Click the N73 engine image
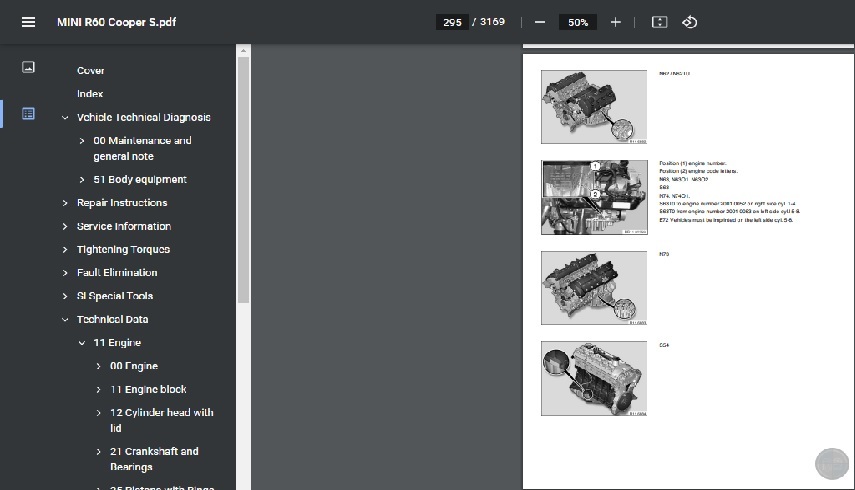This screenshot has width=855, height=490. (x=594, y=288)
